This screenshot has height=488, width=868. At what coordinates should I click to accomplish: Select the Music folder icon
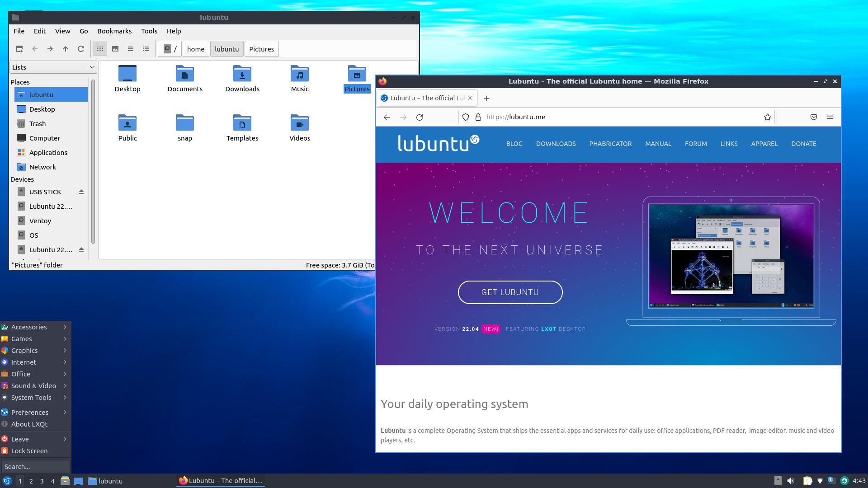[x=300, y=79]
